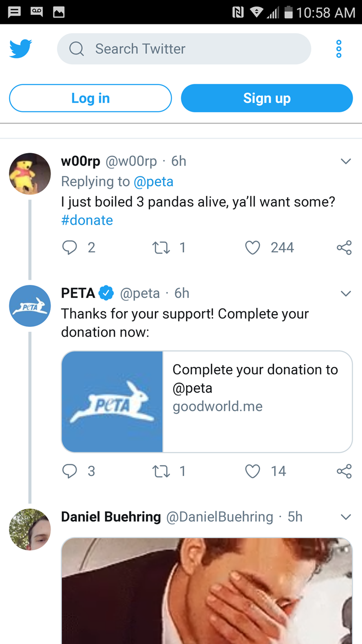Like w00rp's tweet with 244 likes
This screenshot has height=644, width=362.
click(252, 247)
